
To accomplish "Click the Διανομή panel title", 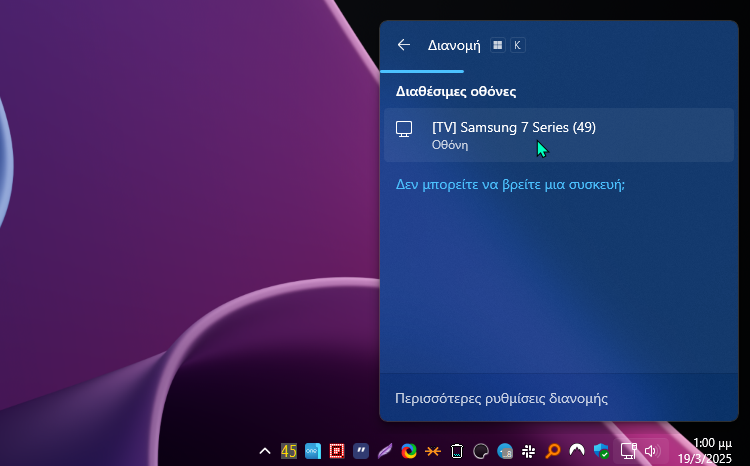I will tap(454, 45).
